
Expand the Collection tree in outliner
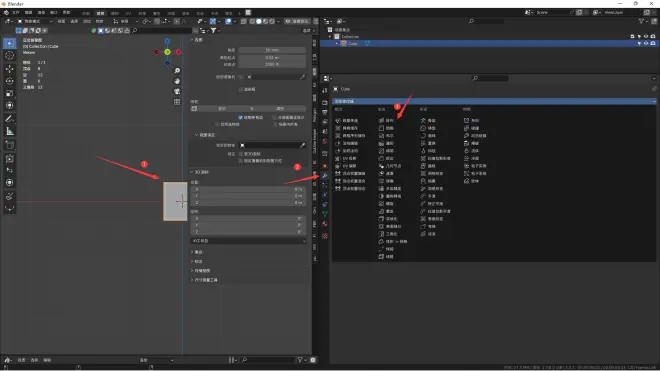point(330,37)
